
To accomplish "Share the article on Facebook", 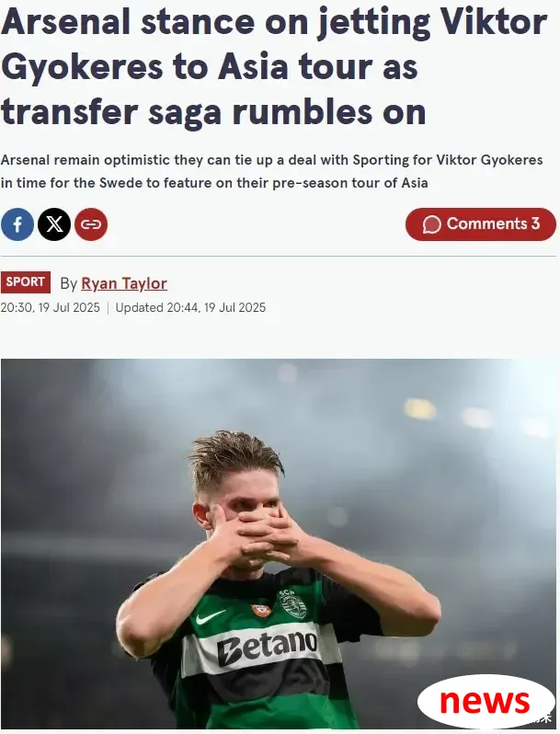I will click(17, 224).
